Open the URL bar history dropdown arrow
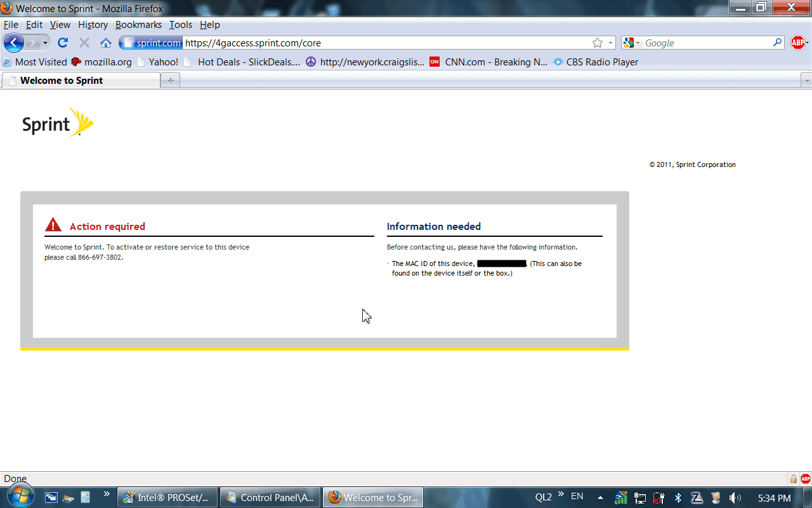 point(611,43)
